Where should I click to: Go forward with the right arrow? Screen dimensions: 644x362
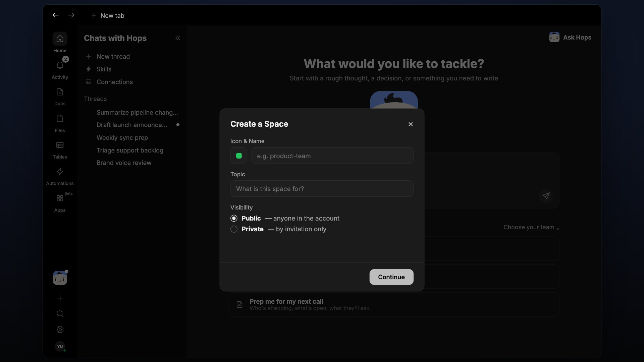point(71,15)
